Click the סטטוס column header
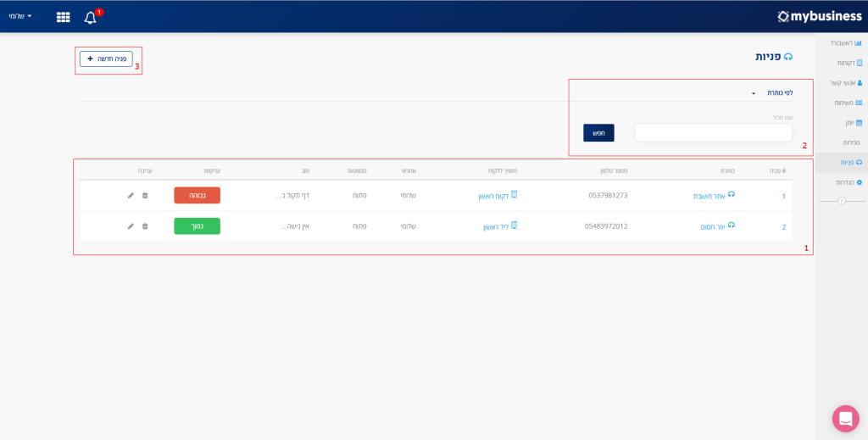 point(358,171)
